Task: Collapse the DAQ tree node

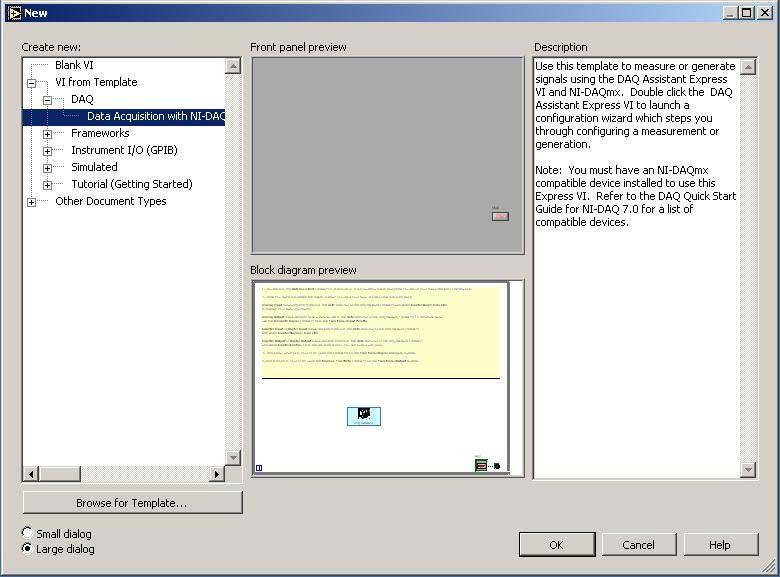Action: pos(47,100)
